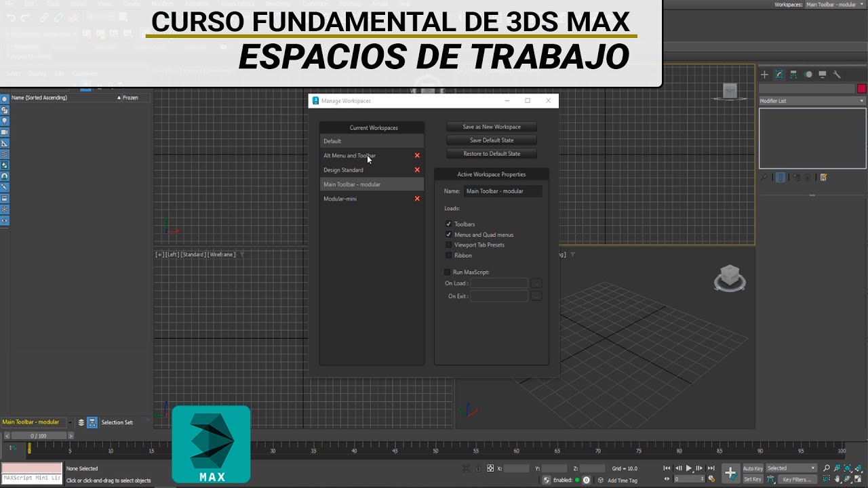Viewport: 868px width, 488px height.
Task: Toggle the Selection Lock padlock icon
Action: click(x=479, y=468)
